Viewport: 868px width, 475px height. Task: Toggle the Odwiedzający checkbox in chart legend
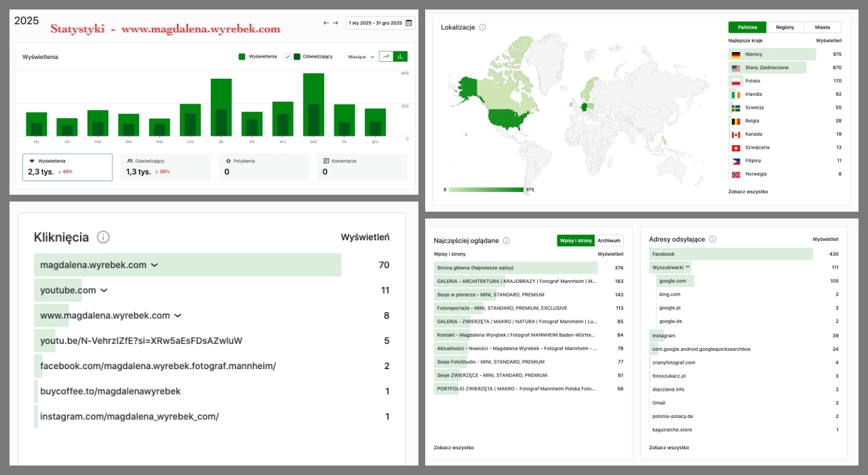(x=288, y=57)
